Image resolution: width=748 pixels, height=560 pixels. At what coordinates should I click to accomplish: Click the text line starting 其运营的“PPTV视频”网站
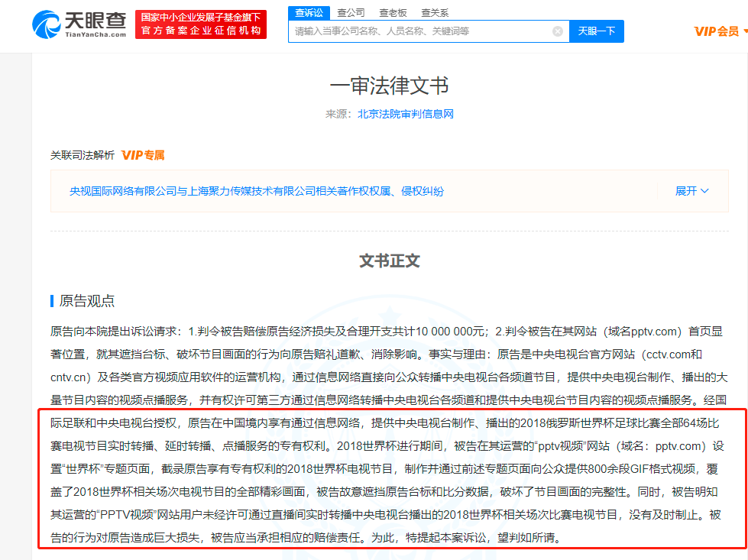point(385,515)
